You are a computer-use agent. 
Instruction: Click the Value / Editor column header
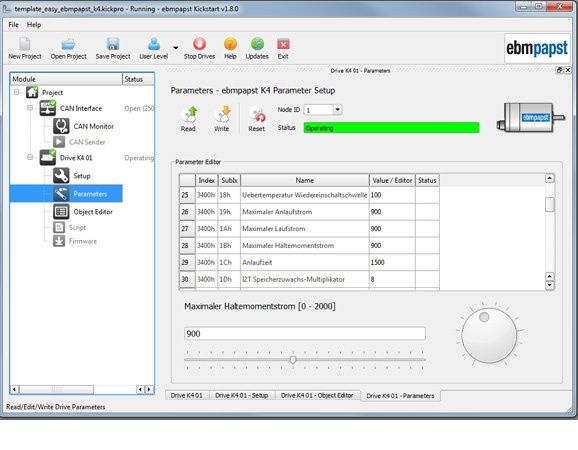(392, 180)
